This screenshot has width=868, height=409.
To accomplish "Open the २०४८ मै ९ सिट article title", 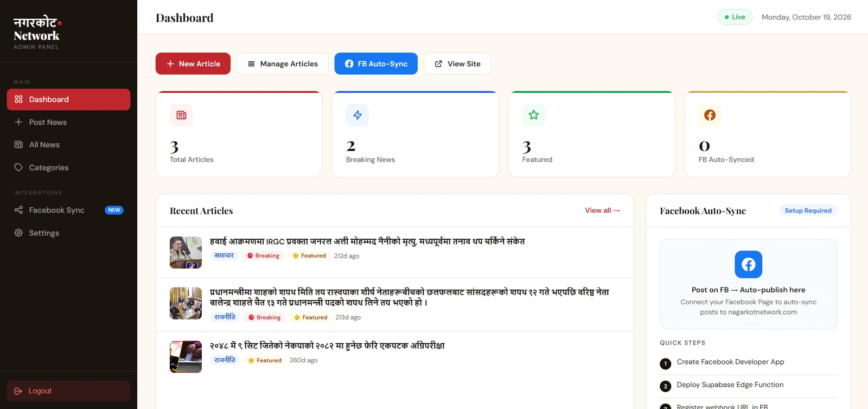I will click(x=327, y=346).
